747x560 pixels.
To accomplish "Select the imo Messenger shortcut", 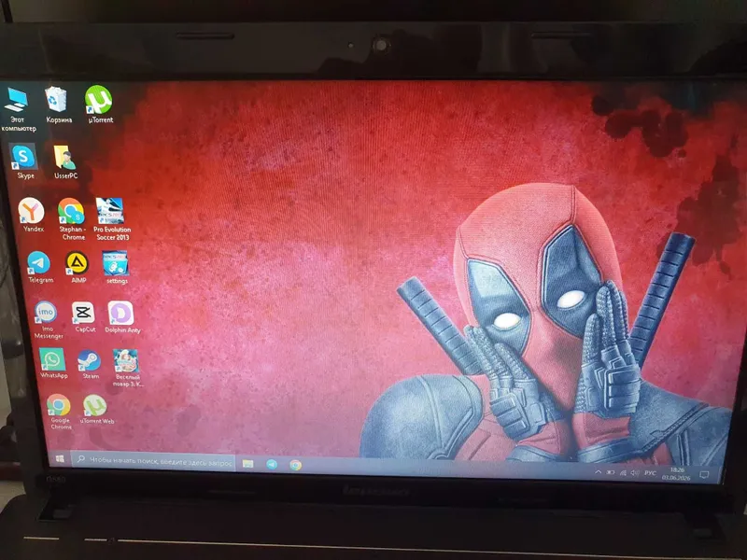I will tap(48, 319).
